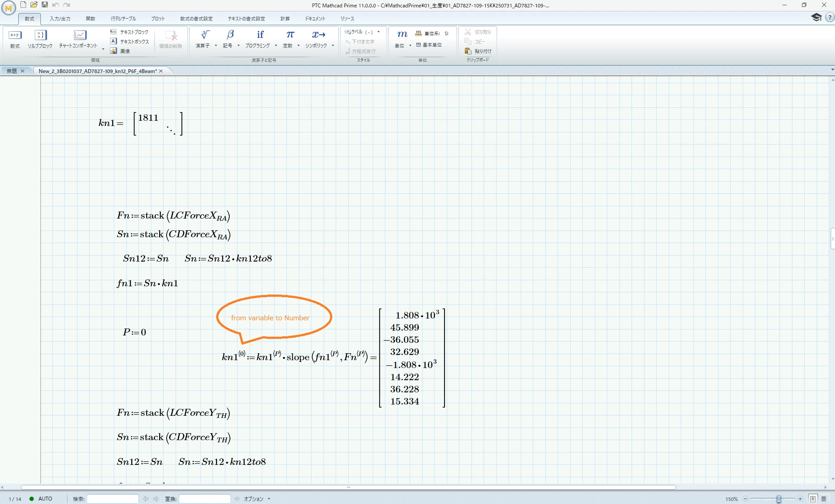Open the constants (定数) pi icon
Viewport: 835px width, 504px height.
click(x=290, y=35)
